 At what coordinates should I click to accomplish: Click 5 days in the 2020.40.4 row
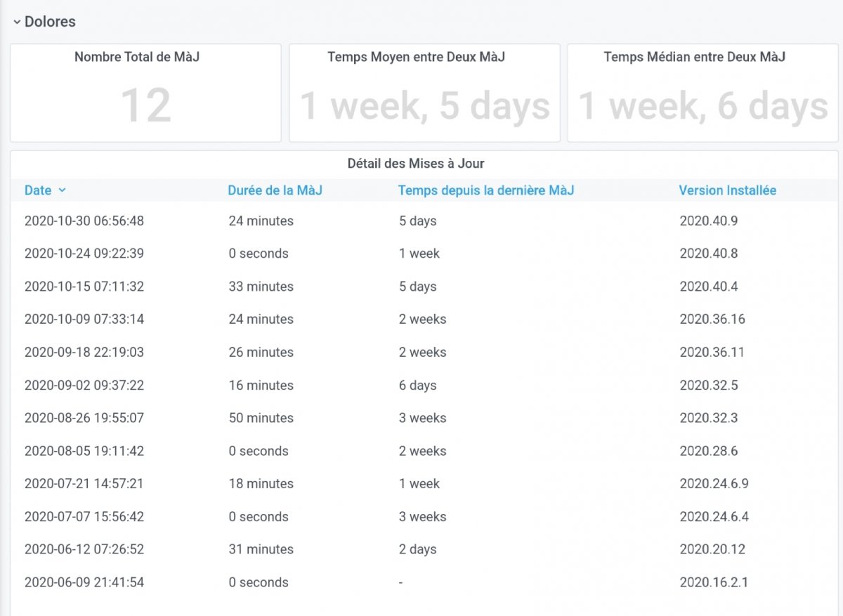418,287
